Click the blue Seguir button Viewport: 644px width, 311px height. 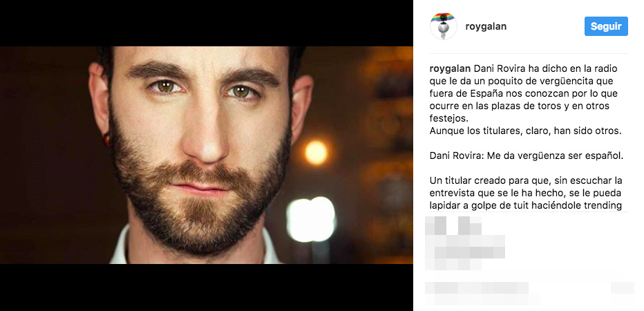tap(606, 26)
